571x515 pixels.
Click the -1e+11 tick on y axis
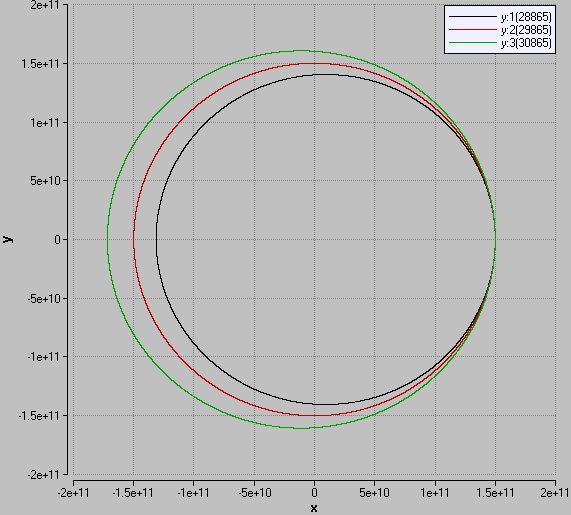(43, 357)
